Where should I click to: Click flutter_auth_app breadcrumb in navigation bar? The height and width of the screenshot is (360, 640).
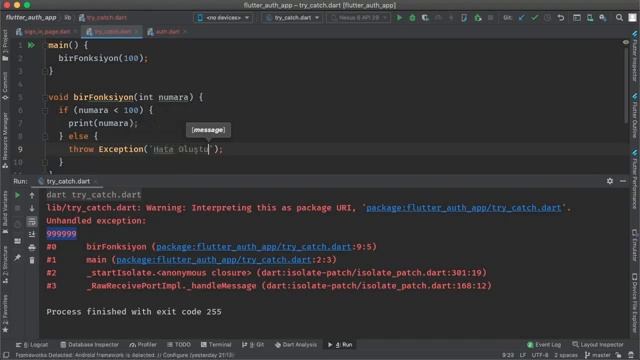tap(31, 18)
